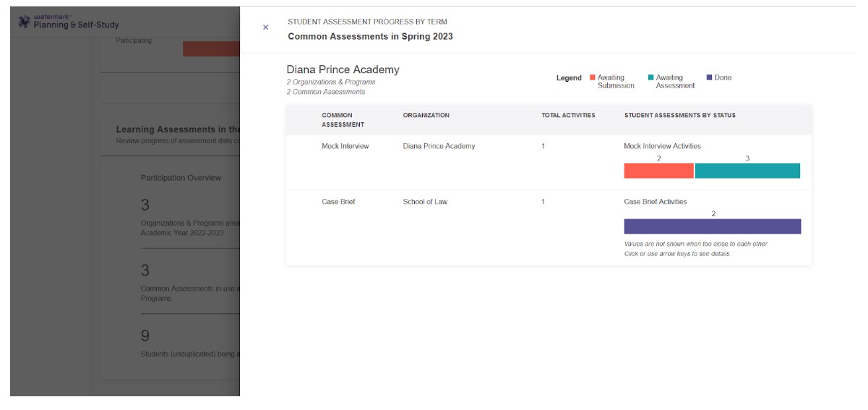
Task: Click the 2 Common Assessments text
Action: tap(326, 92)
